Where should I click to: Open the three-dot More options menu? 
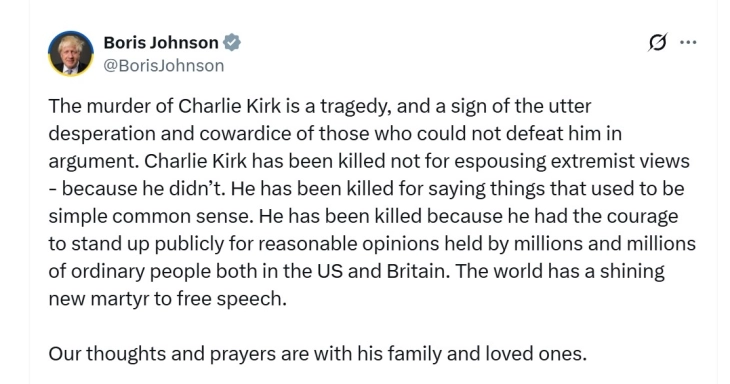(688, 42)
